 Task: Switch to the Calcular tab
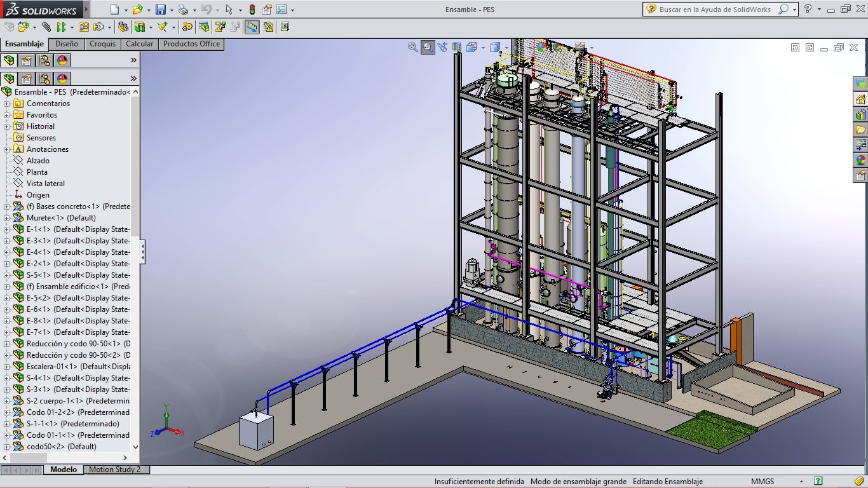click(139, 44)
